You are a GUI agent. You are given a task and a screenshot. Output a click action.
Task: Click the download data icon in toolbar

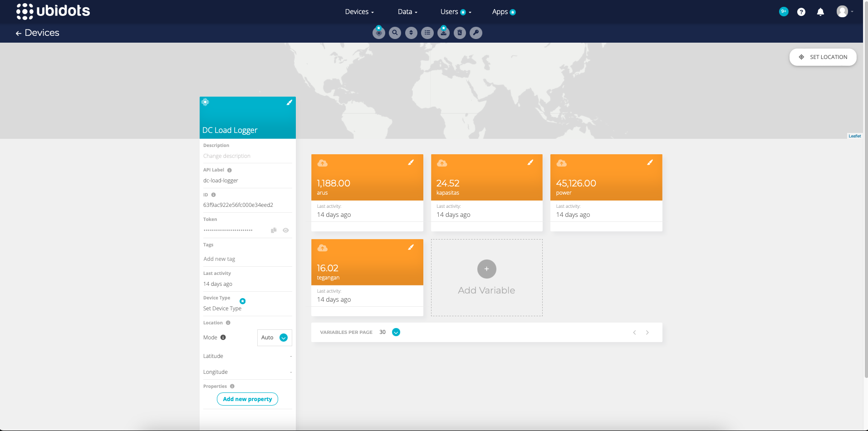tap(444, 33)
